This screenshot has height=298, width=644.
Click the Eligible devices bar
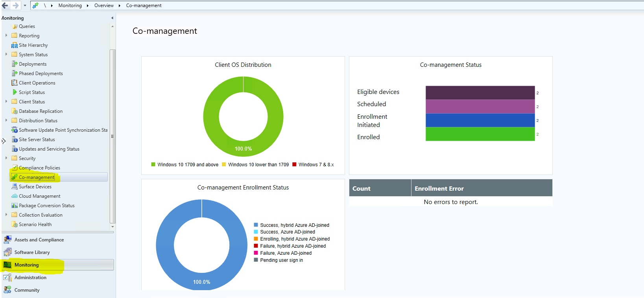click(x=480, y=93)
